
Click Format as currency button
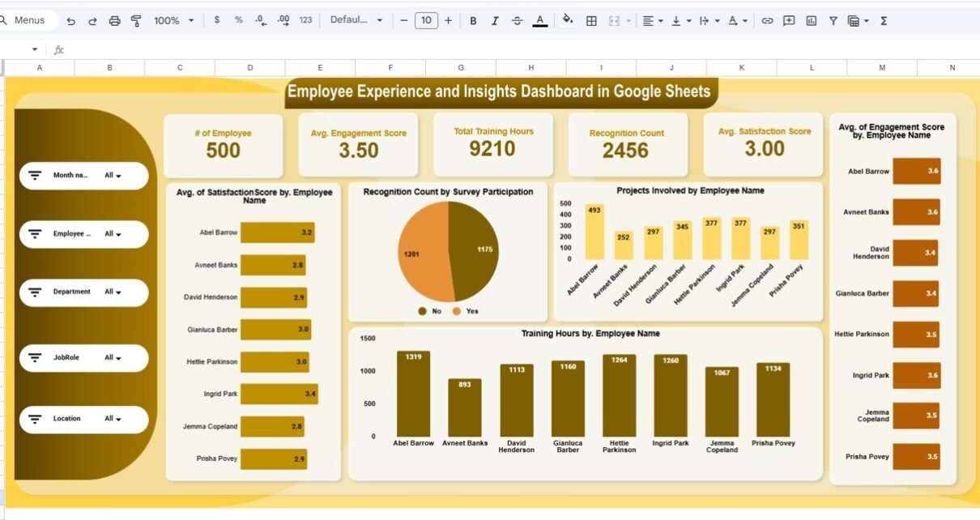tap(216, 20)
